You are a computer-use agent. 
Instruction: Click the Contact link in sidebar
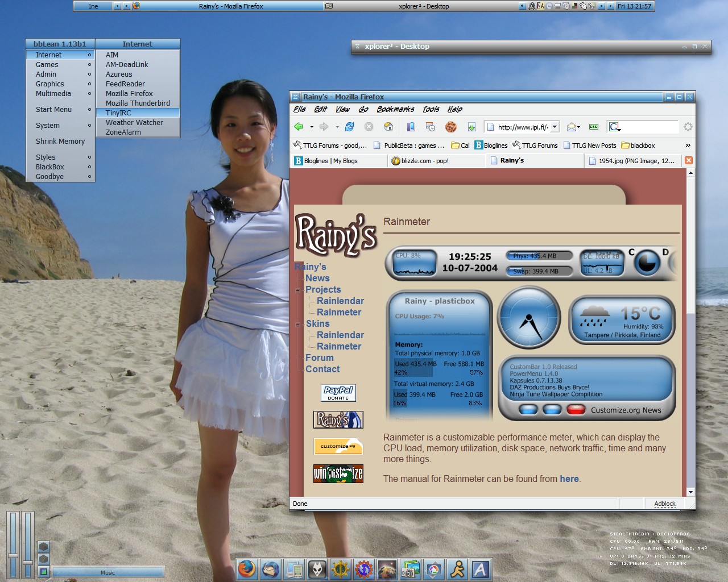click(x=322, y=369)
